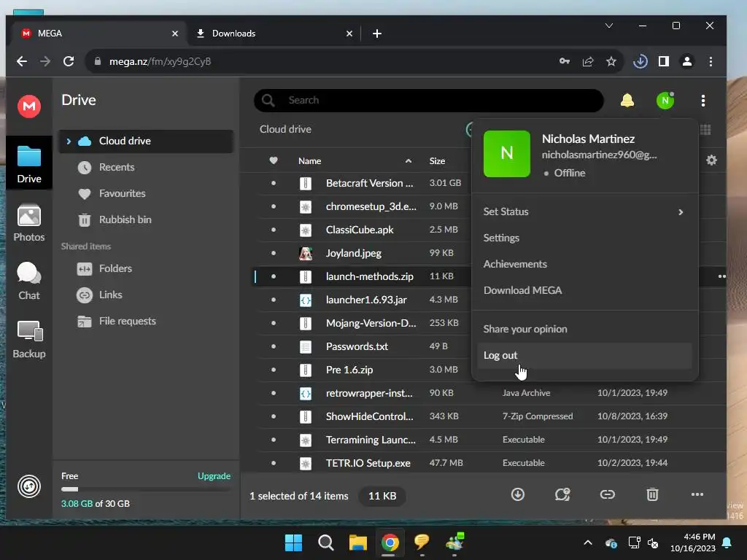Toggle the Chrome side panel icon
This screenshot has height=560, width=747.
point(664,61)
